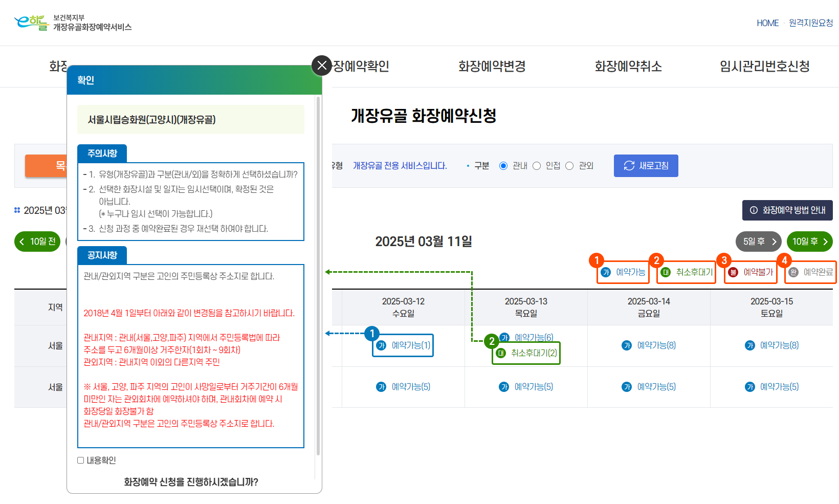Image resolution: width=839 pixels, height=504 pixels.
Task: Click the 예약불가 legend icon
Action: [x=733, y=272]
